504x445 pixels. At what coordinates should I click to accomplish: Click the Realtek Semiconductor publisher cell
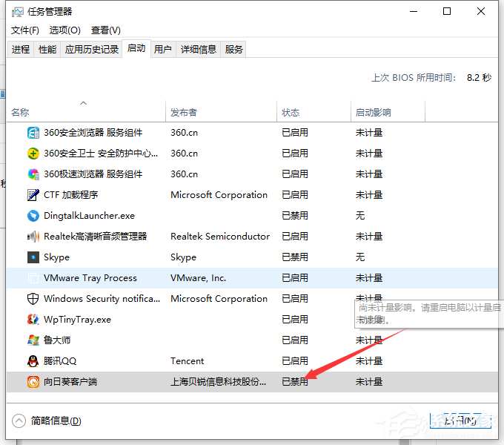220,237
